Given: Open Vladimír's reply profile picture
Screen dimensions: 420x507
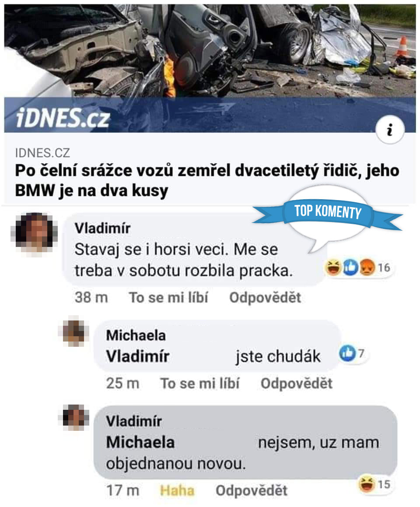Looking at the screenshot, I should (x=73, y=418).
